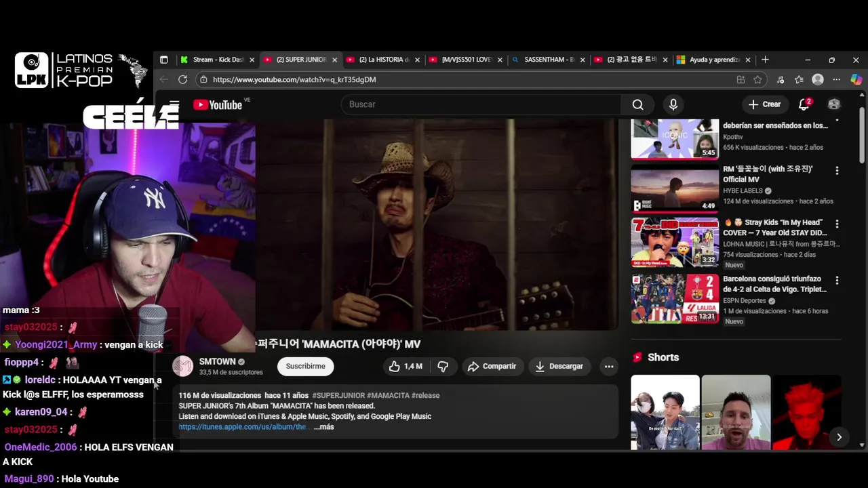868x488 pixels.
Task: Dislike the video with thumbs down
Action: click(x=443, y=366)
